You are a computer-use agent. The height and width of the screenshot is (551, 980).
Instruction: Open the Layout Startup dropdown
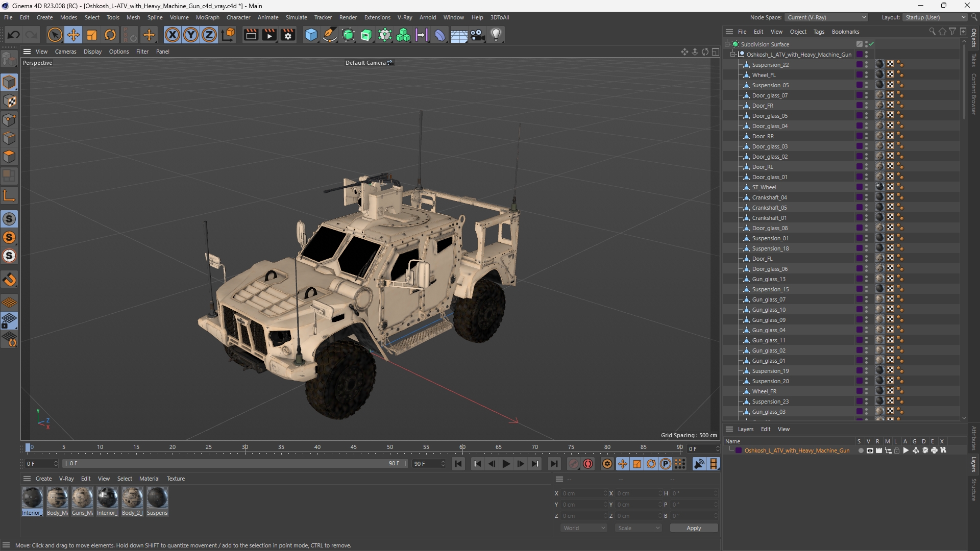(935, 17)
